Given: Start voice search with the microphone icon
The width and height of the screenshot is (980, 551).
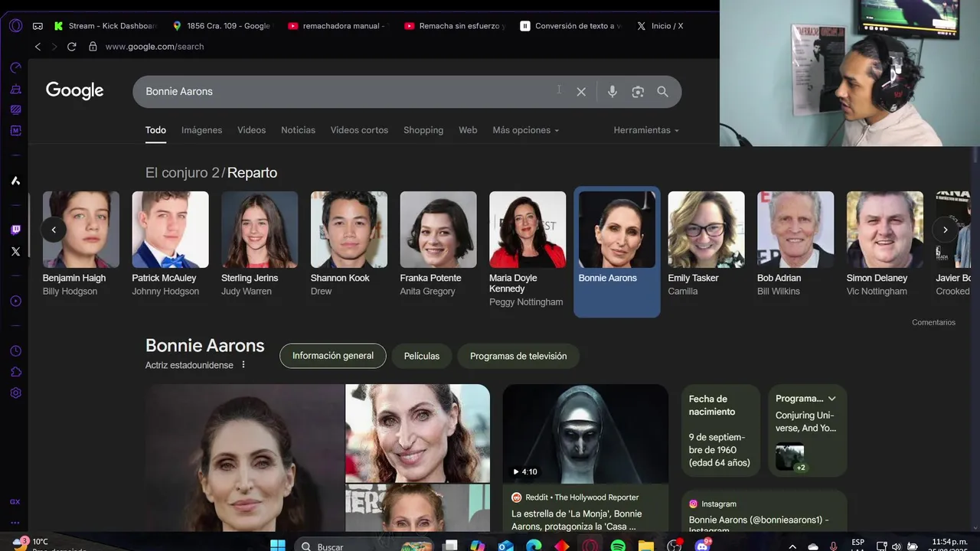Looking at the screenshot, I should click(x=612, y=92).
